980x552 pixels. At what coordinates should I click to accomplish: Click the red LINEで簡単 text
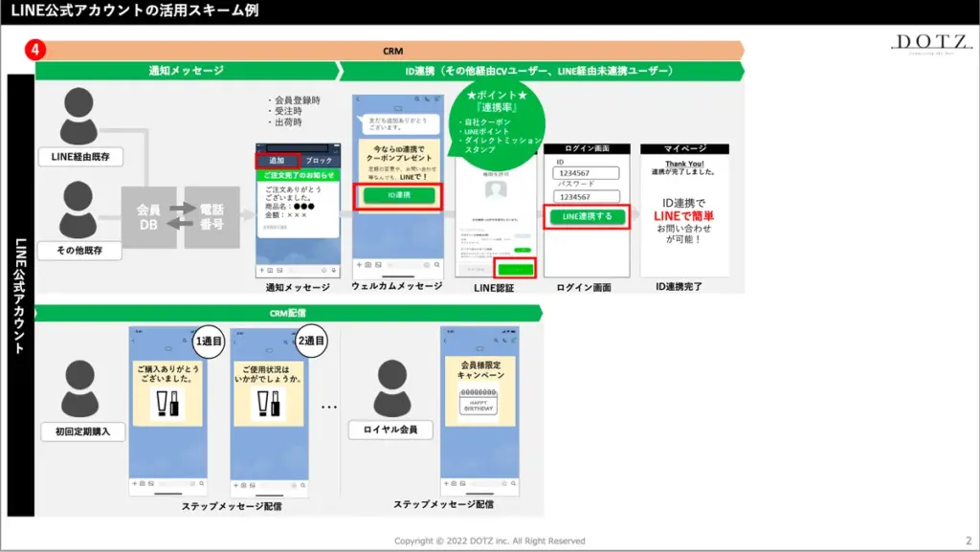point(683,215)
